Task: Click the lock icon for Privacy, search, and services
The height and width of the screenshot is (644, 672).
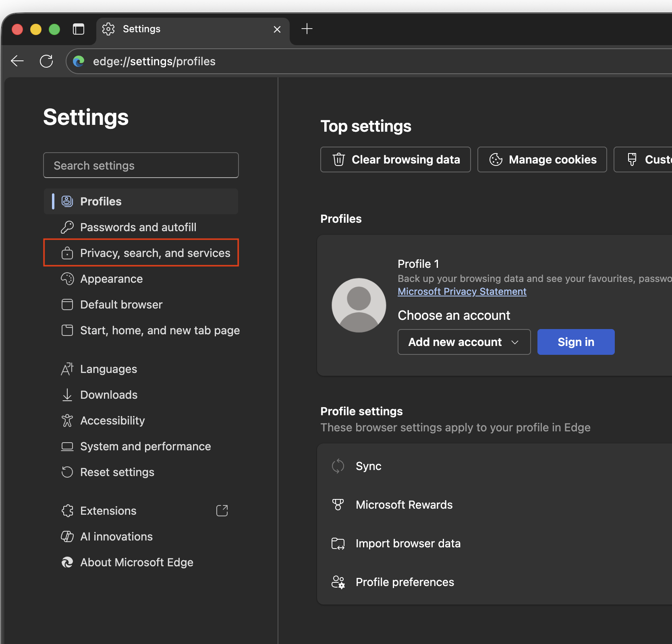Action: pos(67,253)
